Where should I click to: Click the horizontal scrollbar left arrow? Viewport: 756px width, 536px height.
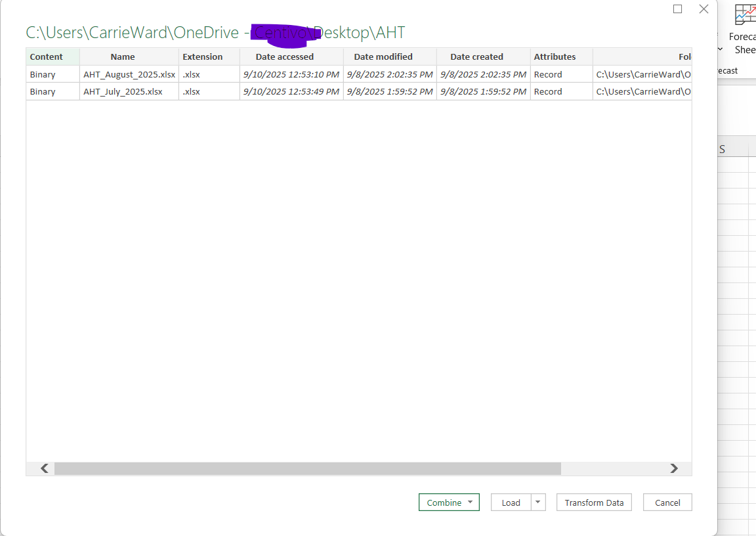pos(45,468)
